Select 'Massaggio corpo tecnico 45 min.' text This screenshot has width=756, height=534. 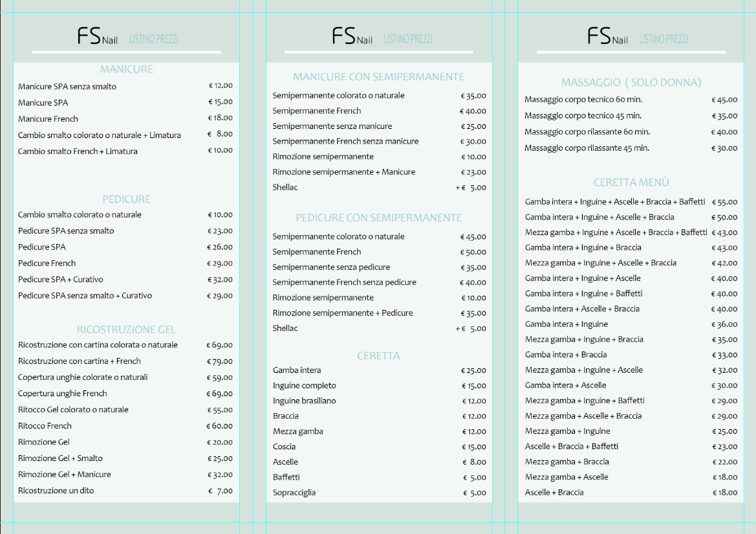(583, 115)
